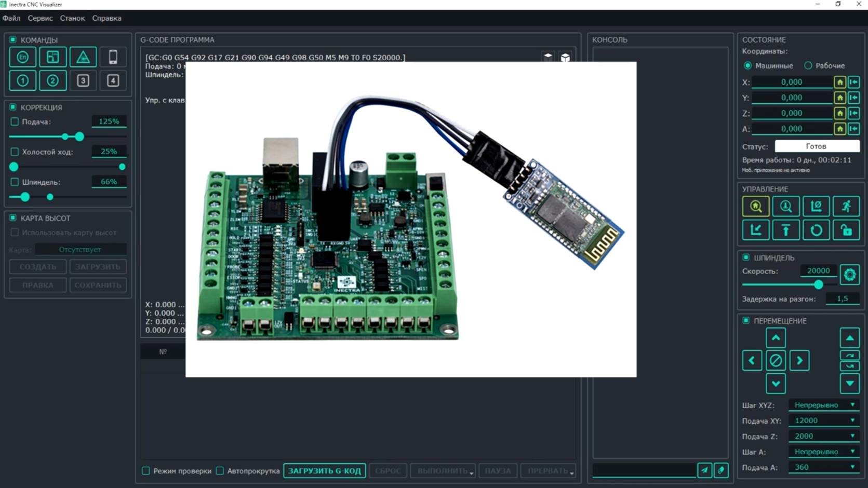The width and height of the screenshot is (868, 488).
Task: Click the running man icon in Управление
Action: 846,207
